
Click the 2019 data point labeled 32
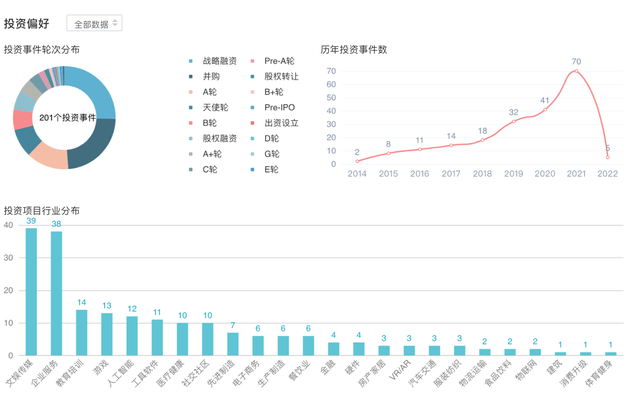pos(513,121)
